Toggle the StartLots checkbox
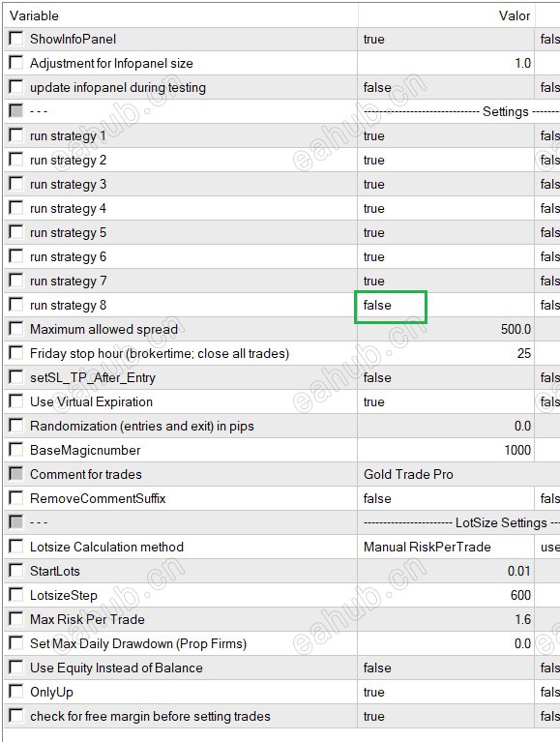560x742 pixels. (16, 570)
